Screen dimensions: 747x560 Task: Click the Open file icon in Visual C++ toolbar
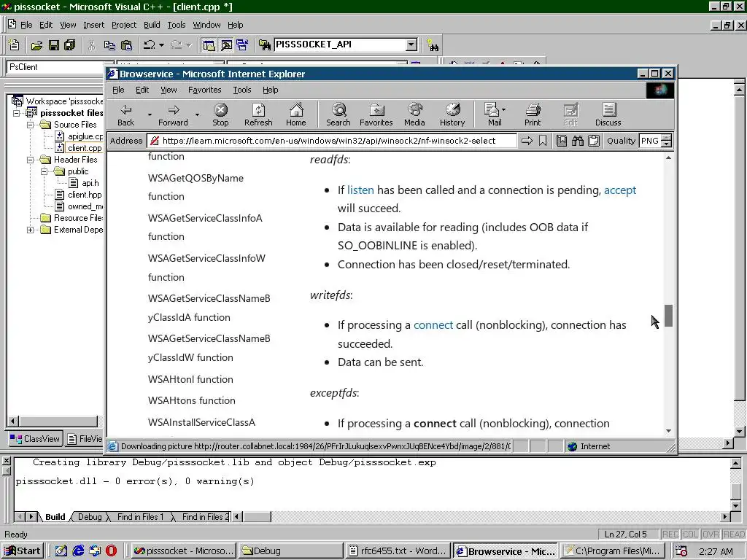(36, 44)
